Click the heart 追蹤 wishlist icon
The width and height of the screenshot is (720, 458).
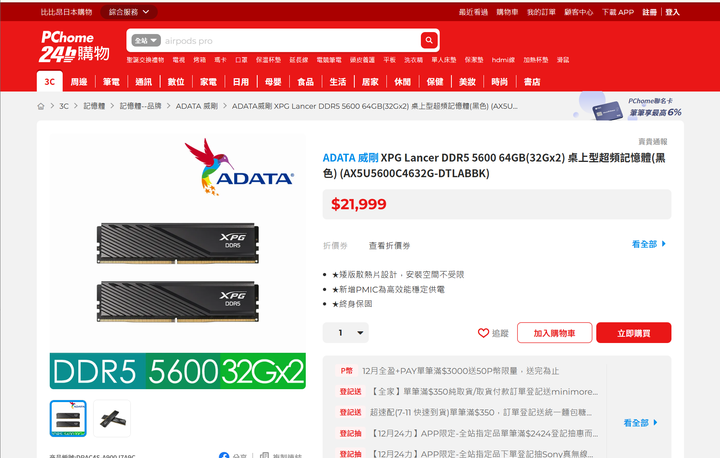tap(484, 333)
